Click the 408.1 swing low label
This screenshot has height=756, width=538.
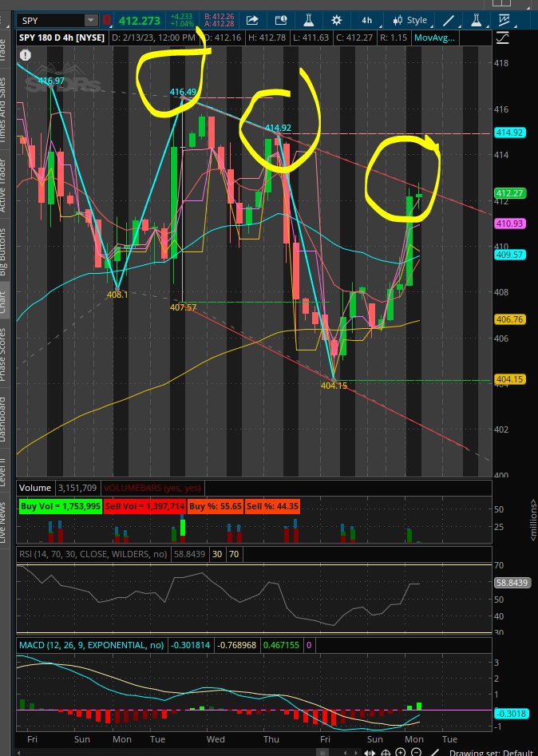117,294
